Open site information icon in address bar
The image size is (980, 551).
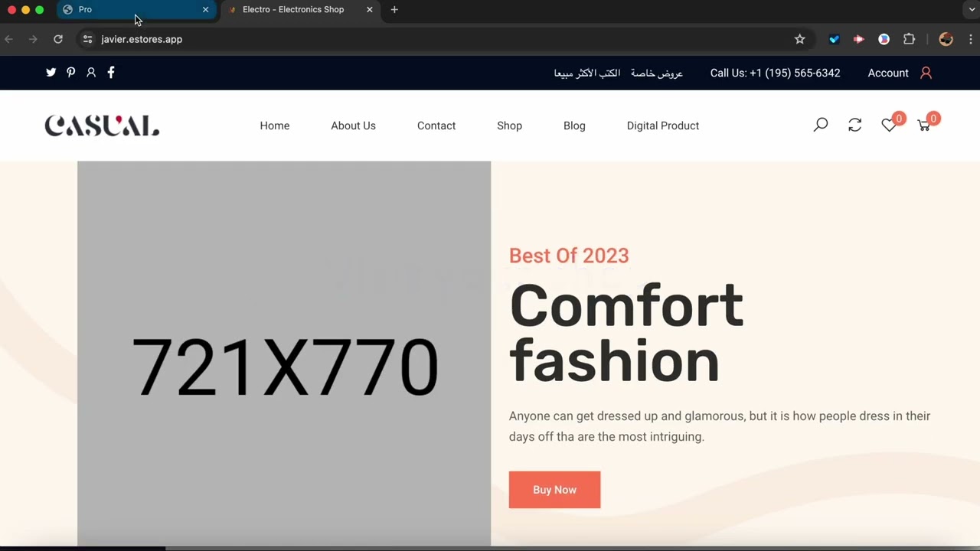87,39
